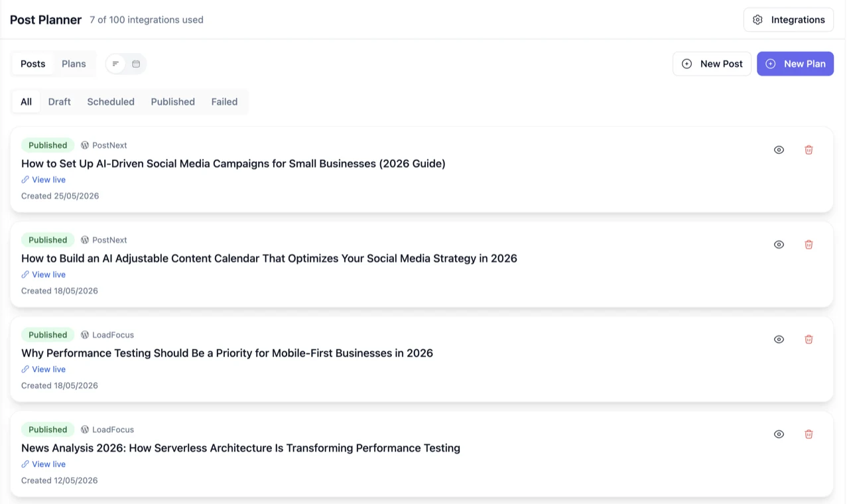The image size is (849, 504).
Task: Delete the Performance Testing Mobile-First post
Action: pyautogui.click(x=809, y=340)
